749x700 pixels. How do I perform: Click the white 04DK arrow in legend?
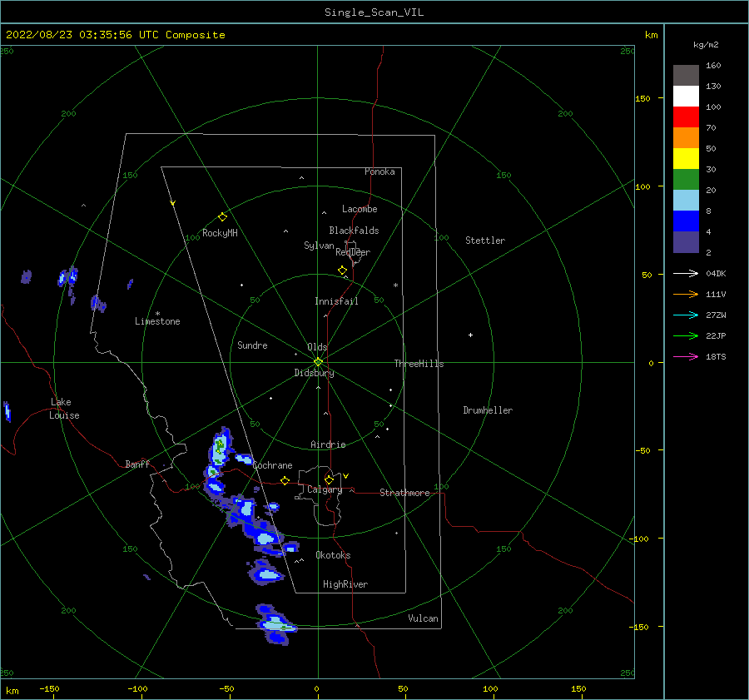[686, 273]
